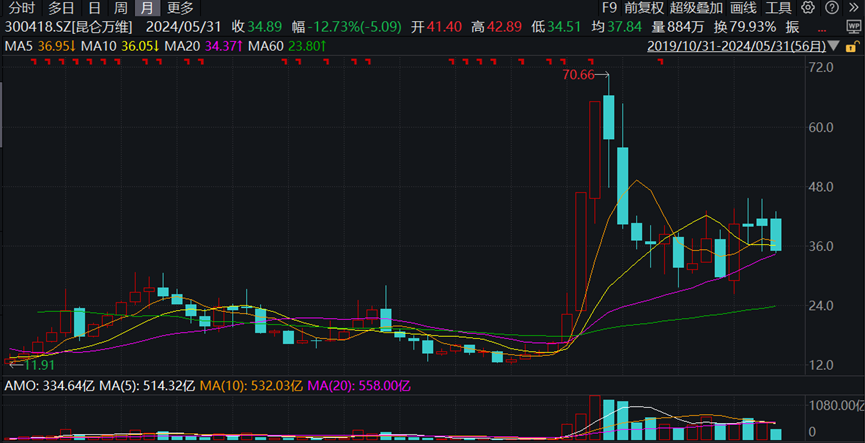Click the date 2024/05/31 in header

click(x=184, y=27)
